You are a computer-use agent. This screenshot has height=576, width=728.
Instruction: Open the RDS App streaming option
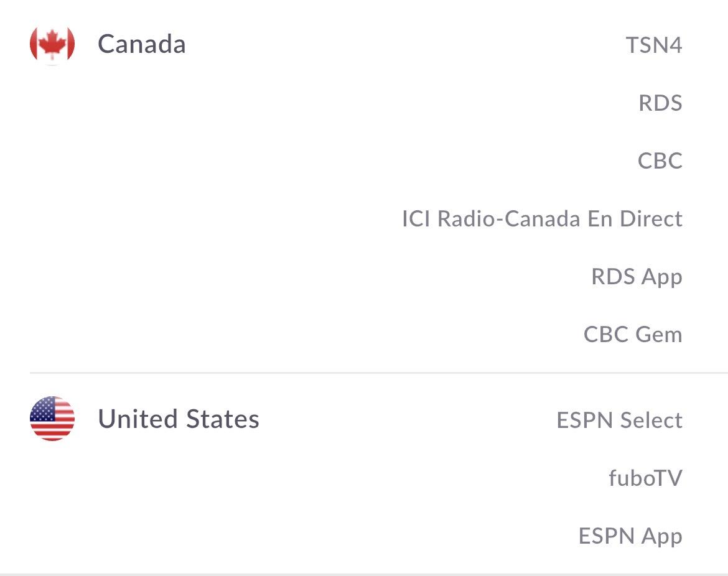(x=637, y=277)
